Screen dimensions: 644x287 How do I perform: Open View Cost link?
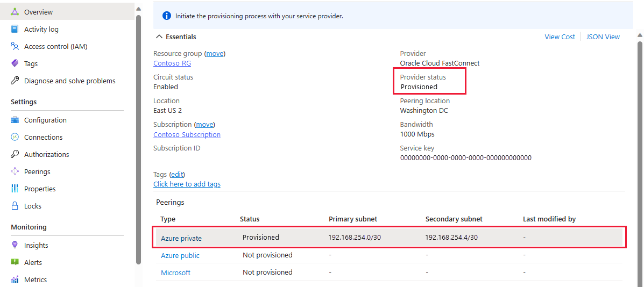560,37
